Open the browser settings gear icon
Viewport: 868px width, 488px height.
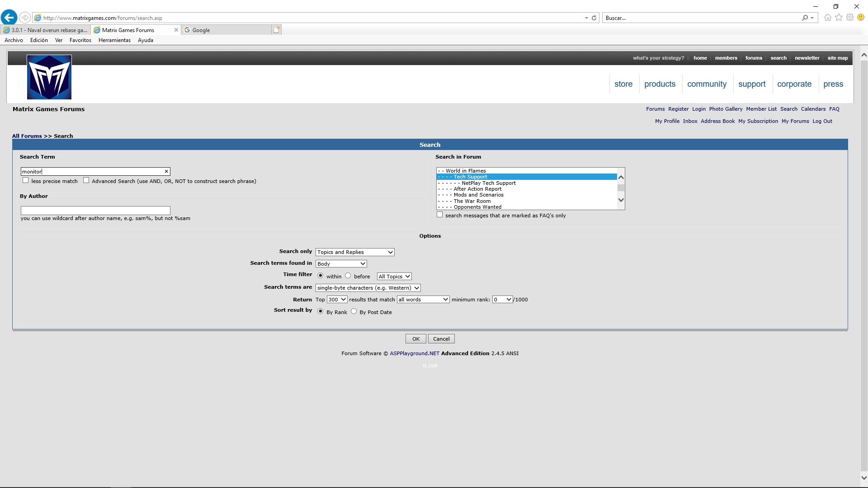(850, 18)
